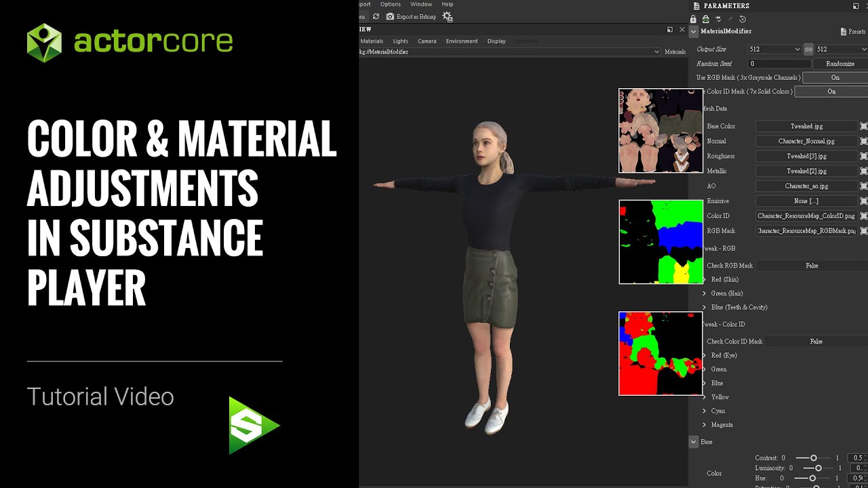Viewport: 868px width, 488px height.
Task: Toggle Check RGB Mask False value
Action: 812,266
